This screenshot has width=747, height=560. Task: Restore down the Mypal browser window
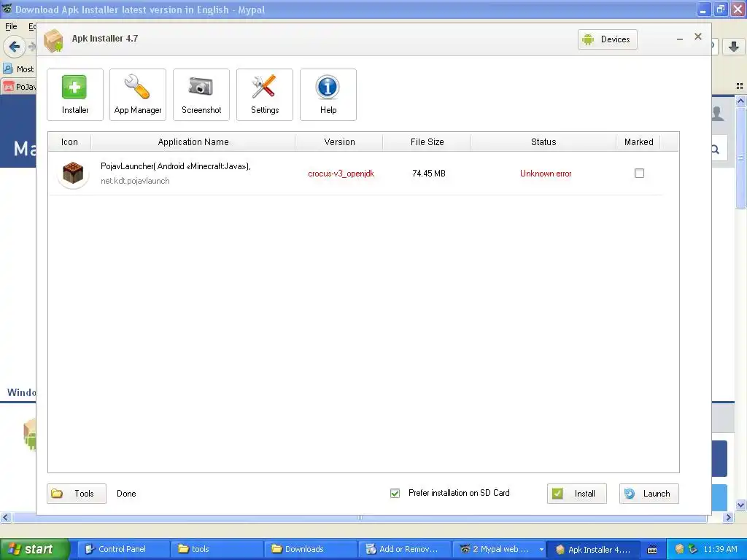coord(721,9)
